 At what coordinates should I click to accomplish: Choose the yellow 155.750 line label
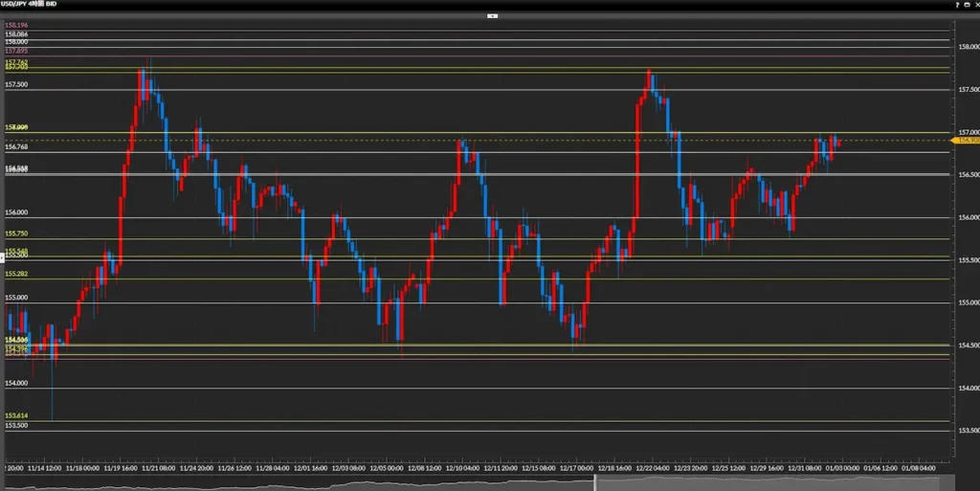[x=16, y=234]
